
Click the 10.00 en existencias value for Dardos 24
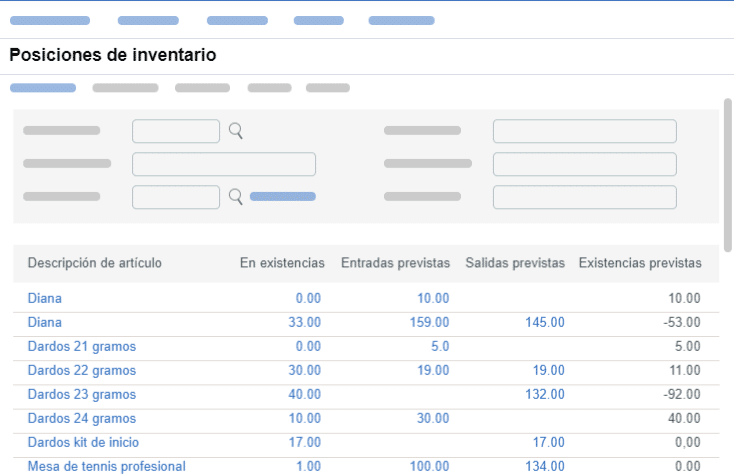coord(305,418)
